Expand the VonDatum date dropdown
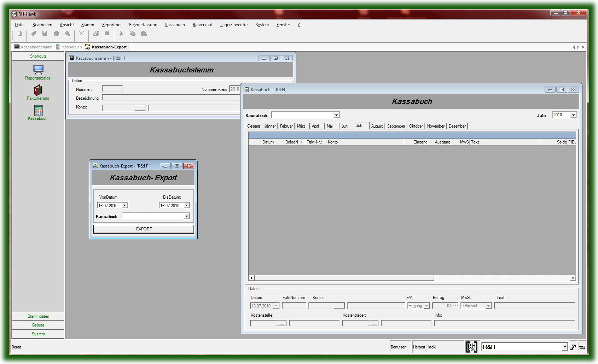The width and height of the screenshot is (598, 364). [124, 205]
